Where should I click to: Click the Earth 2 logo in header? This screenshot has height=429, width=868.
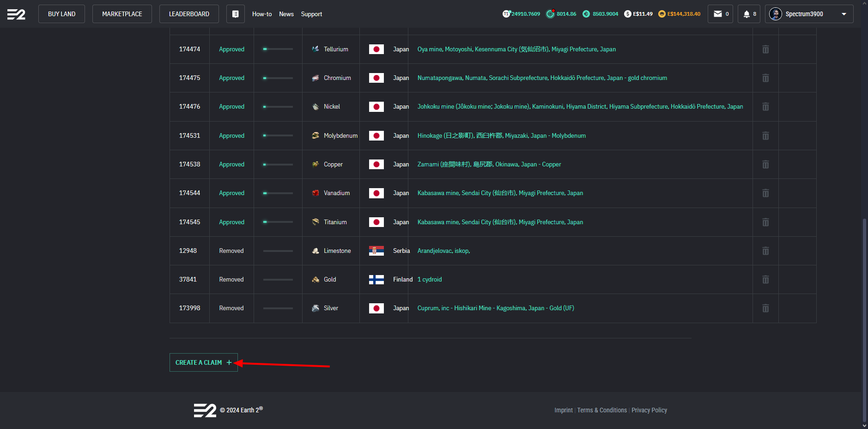click(16, 14)
